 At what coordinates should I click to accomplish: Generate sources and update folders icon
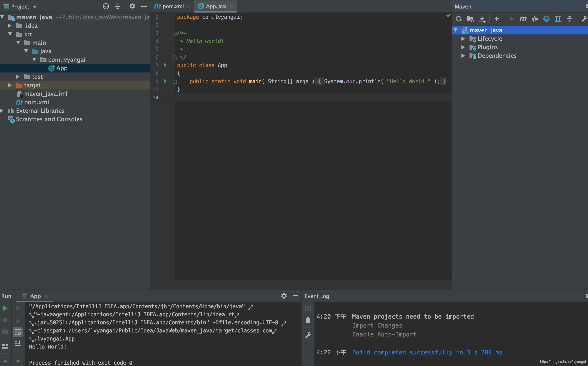470,19
